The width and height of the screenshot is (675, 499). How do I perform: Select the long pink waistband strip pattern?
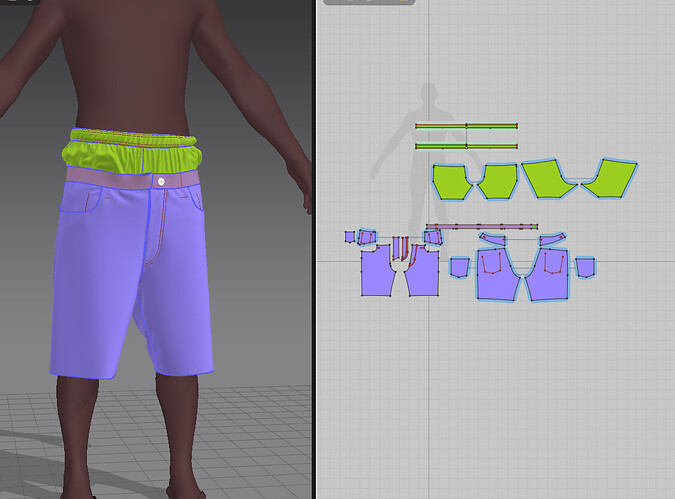pyautogui.click(x=482, y=226)
